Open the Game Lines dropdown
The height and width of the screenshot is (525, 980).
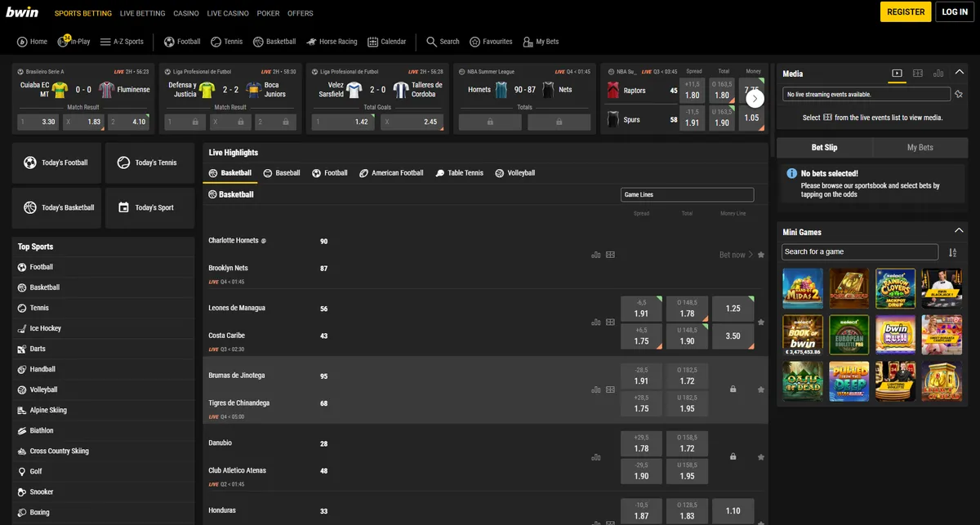pos(687,195)
